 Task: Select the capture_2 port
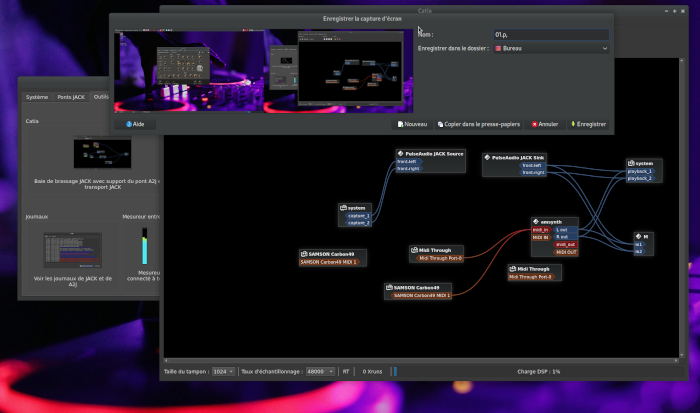coord(358,223)
